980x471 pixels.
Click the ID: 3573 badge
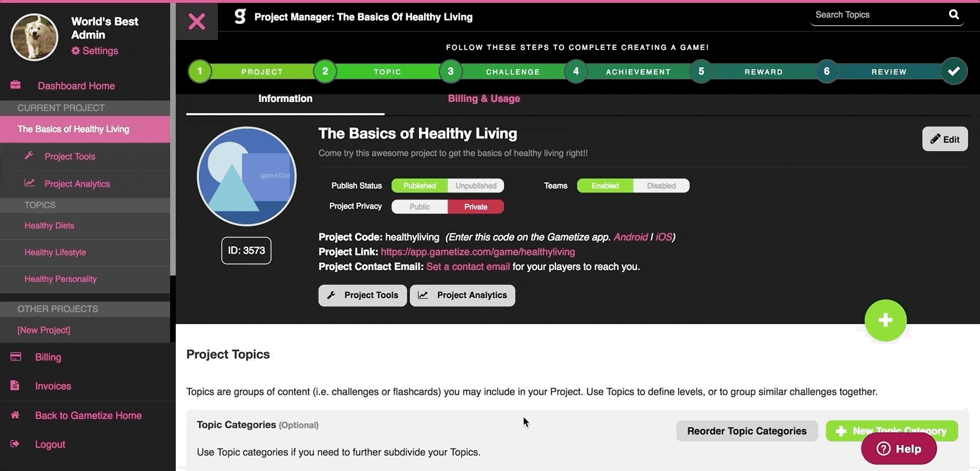(x=246, y=250)
